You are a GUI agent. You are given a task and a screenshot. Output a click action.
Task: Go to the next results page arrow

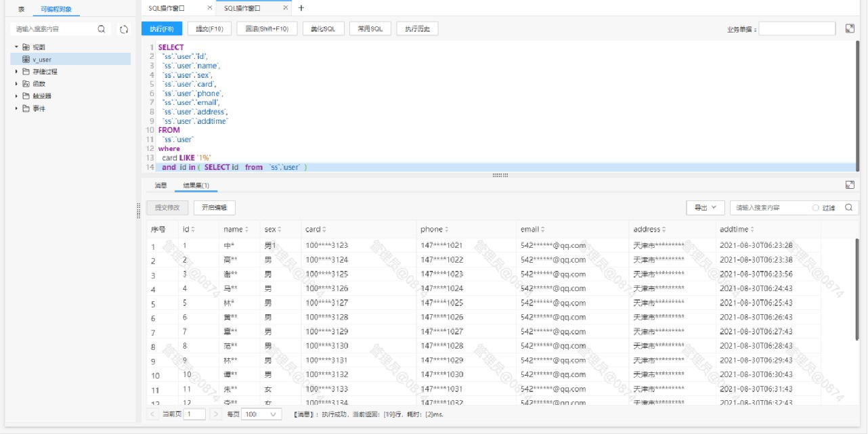point(215,414)
